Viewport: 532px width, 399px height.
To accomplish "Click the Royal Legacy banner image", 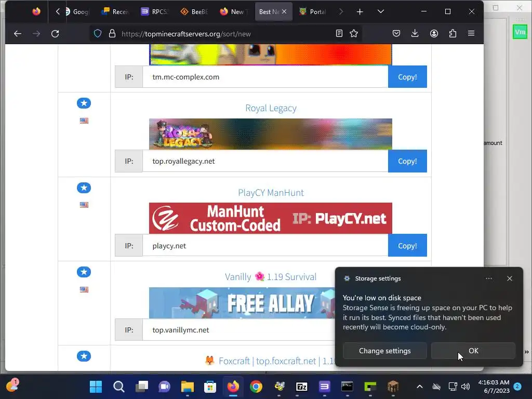I will coord(270,134).
